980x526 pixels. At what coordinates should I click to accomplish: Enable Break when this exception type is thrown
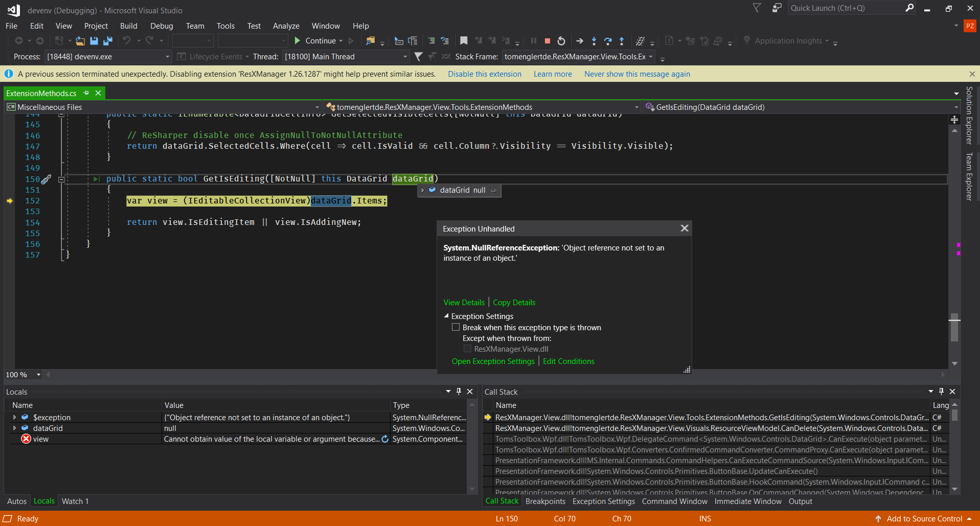455,327
